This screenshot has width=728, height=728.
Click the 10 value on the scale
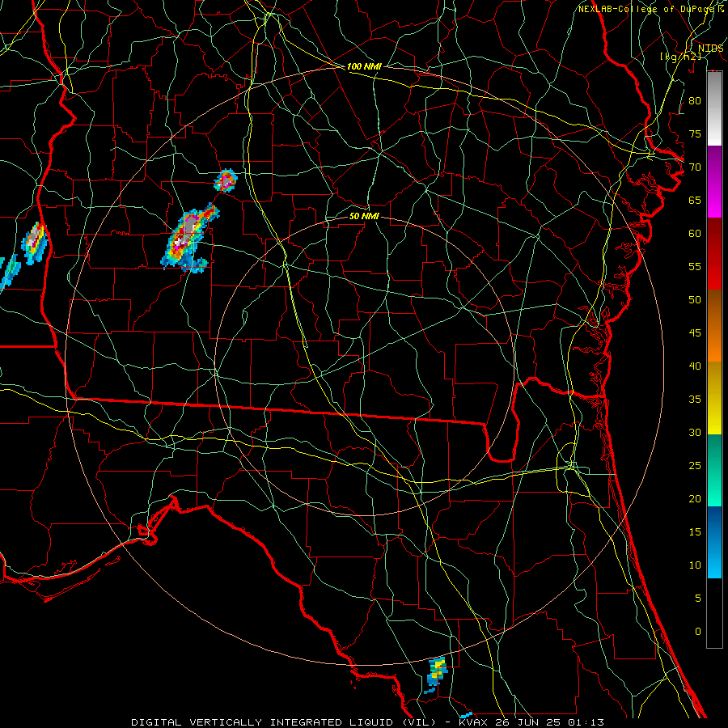(695, 565)
